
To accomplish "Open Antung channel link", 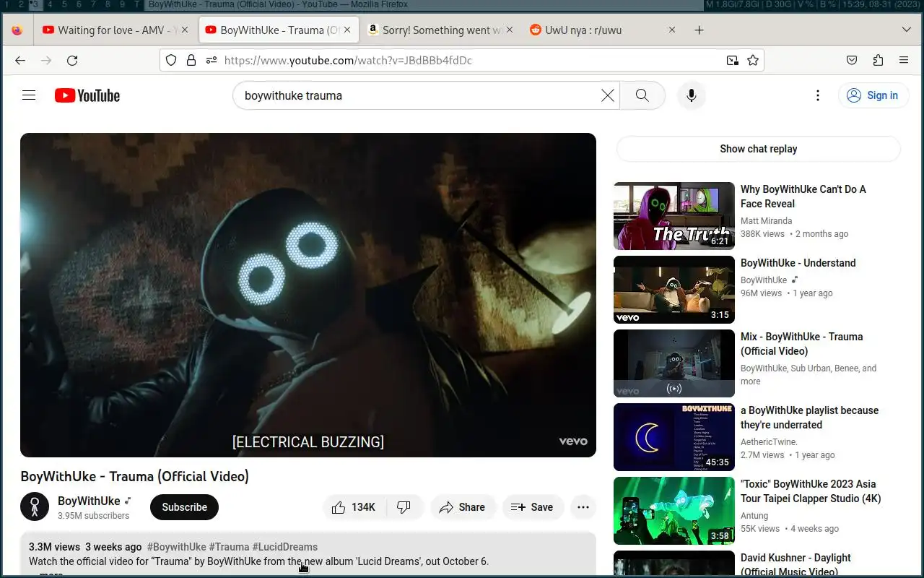I will point(754,516).
